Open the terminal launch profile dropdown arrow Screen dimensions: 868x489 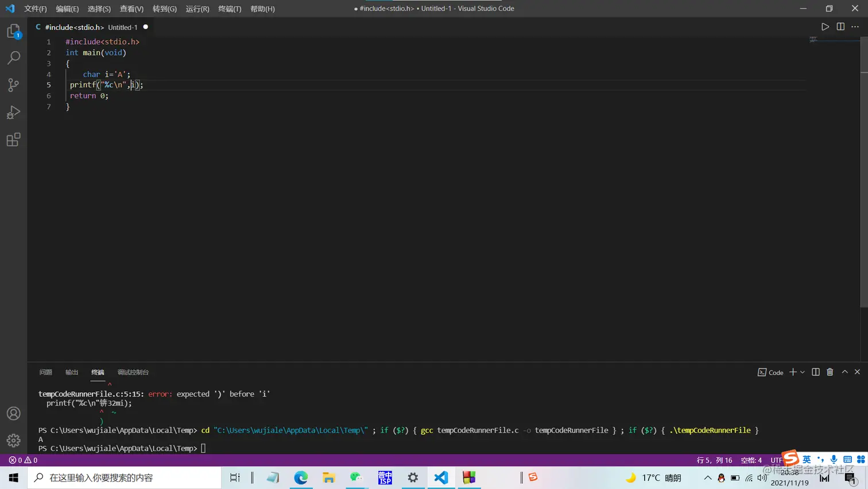[x=803, y=372]
